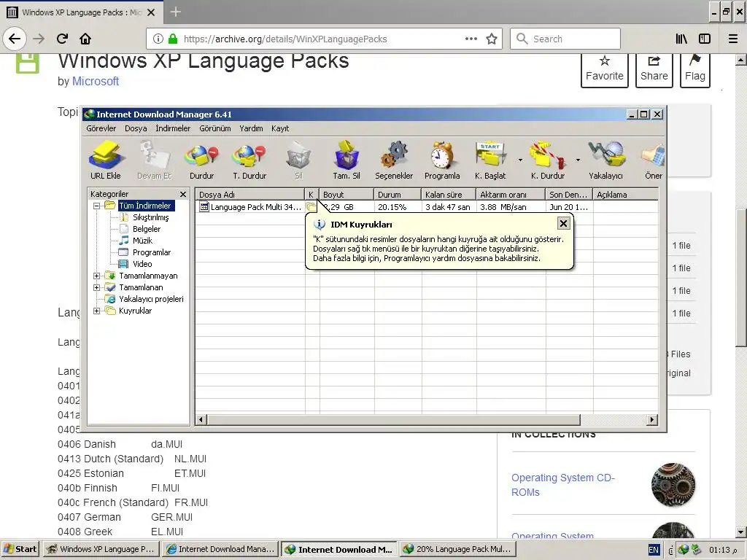The height and width of the screenshot is (560, 747).
Task: Click the Sil delete toolbar icon
Action: pos(298,160)
